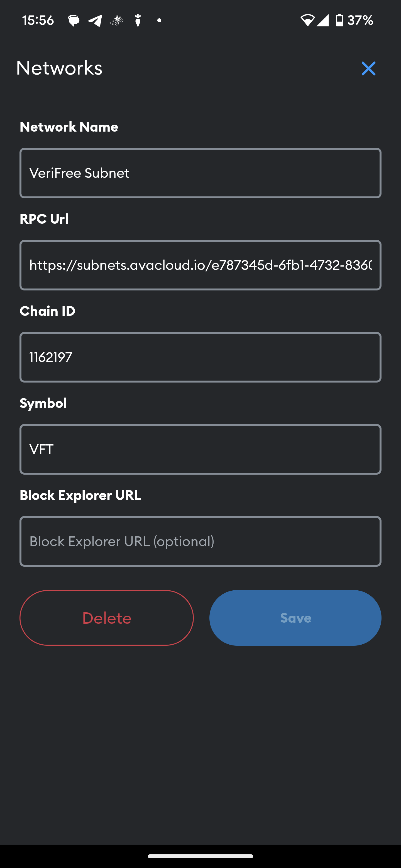This screenshot has height=868, width=401.
Task: Delete the VeriFree Subnet network
Action: [107, 618]
